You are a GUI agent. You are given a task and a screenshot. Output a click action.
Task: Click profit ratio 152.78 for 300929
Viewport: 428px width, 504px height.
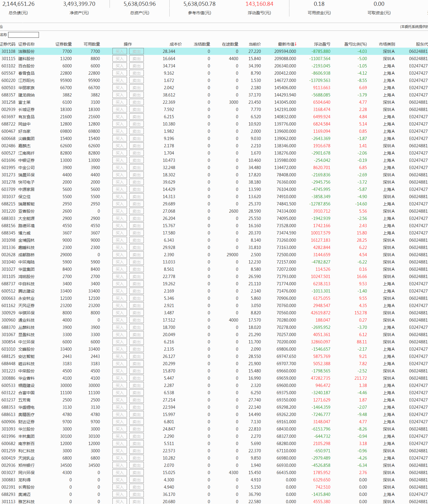pos(361,313)
